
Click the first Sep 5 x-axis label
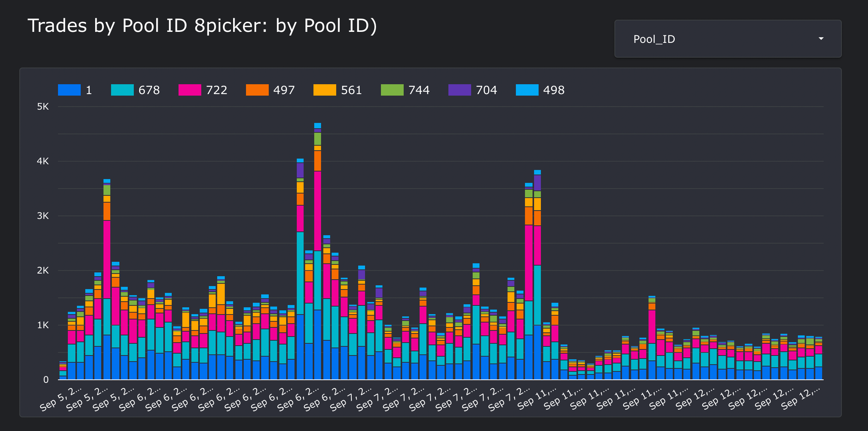pos(61,398)
